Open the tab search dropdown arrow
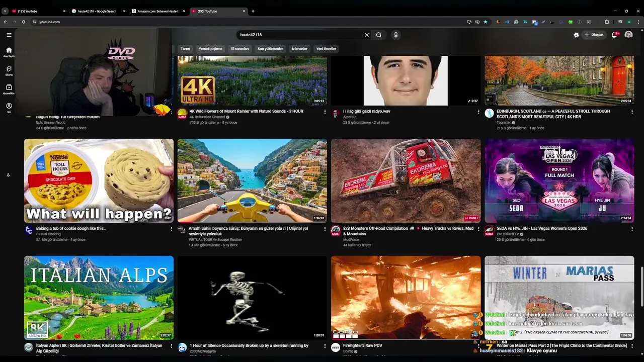This screenshot has width=644, height=362. pyautogui.click(x=5, y=11)
